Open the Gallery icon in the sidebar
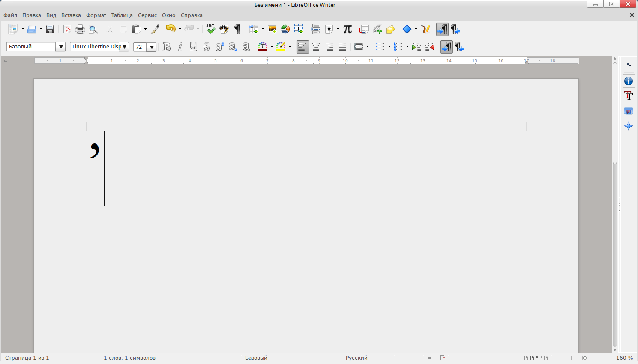The width and height of the screenshot is (638, 364). tap(629, 111)
